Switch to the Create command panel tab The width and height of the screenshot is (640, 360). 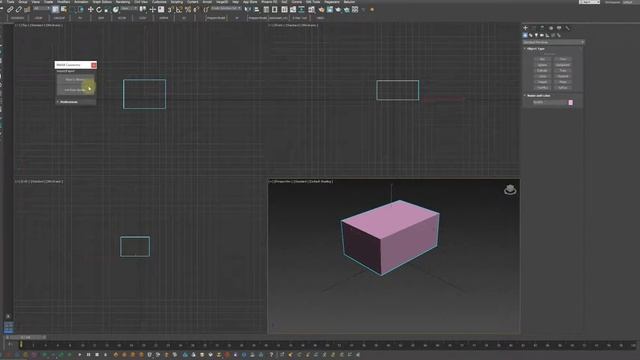click(x=525, y=28)
